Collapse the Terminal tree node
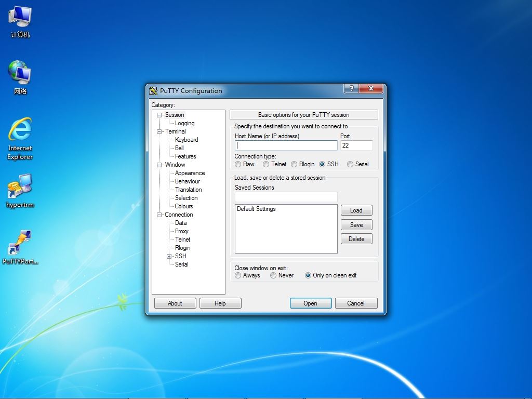The image size is (532, 399). click(159, 131)
